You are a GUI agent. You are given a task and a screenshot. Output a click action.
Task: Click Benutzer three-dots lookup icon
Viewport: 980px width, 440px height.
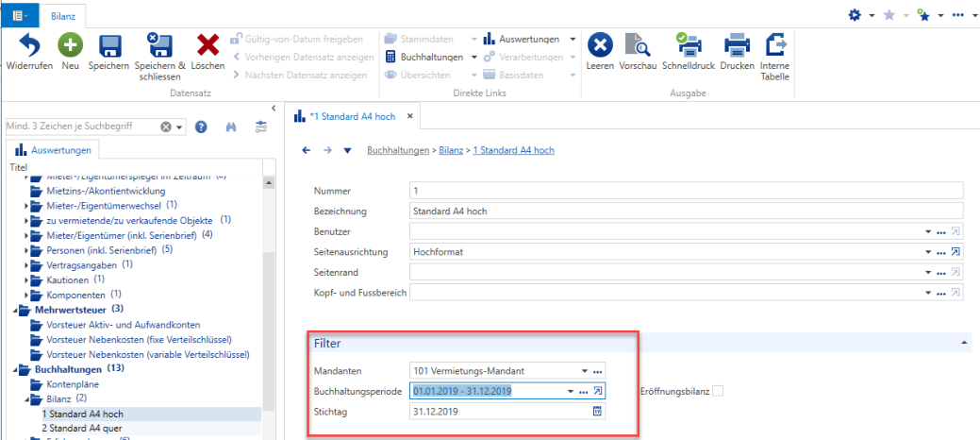[941, 232]
